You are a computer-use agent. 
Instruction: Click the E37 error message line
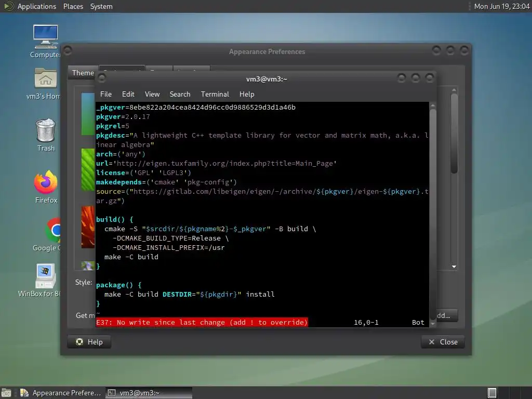pos(202,322)
